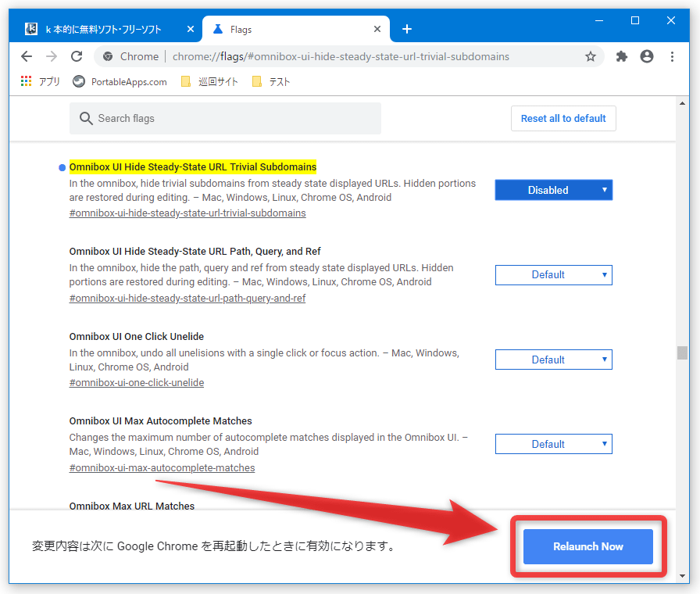700x594 pixels.
Task: Click the scrollbar up arrow
Action: pos(682,103)
